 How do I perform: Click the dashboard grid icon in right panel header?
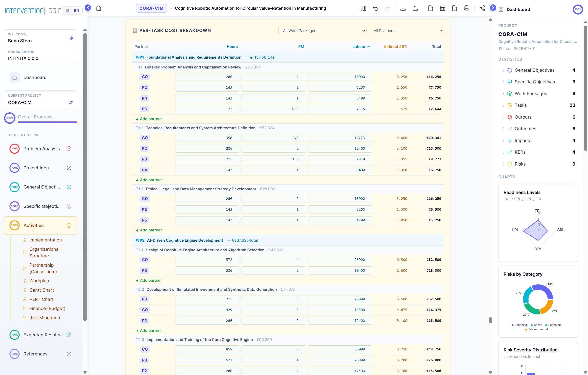point(501,9)
